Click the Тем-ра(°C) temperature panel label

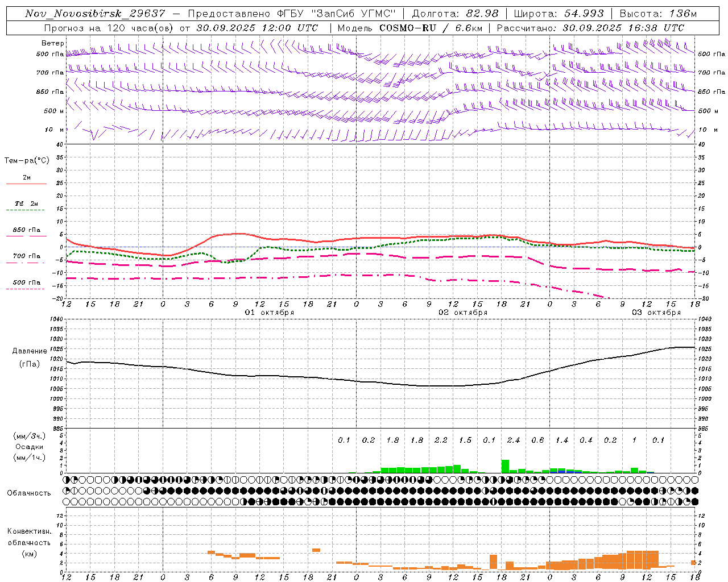[x=27, y=160]
